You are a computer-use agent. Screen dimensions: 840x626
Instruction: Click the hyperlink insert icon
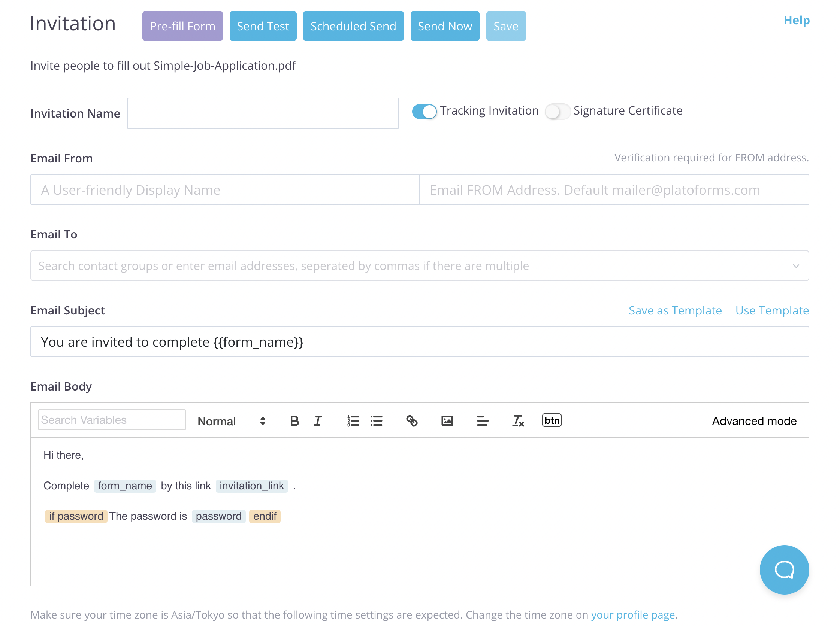[x=412, y=420]
